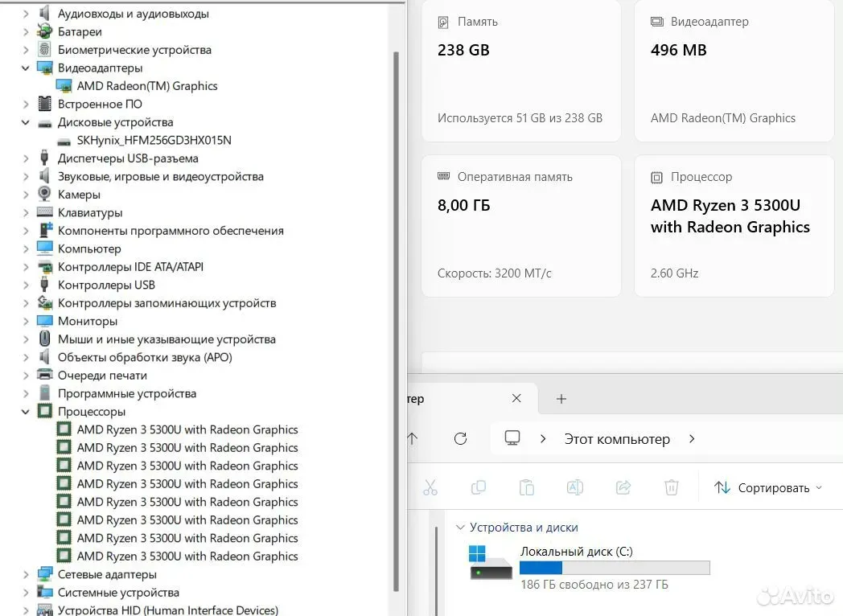Click the Очереди печати printer icon

[x=44, y=375]
